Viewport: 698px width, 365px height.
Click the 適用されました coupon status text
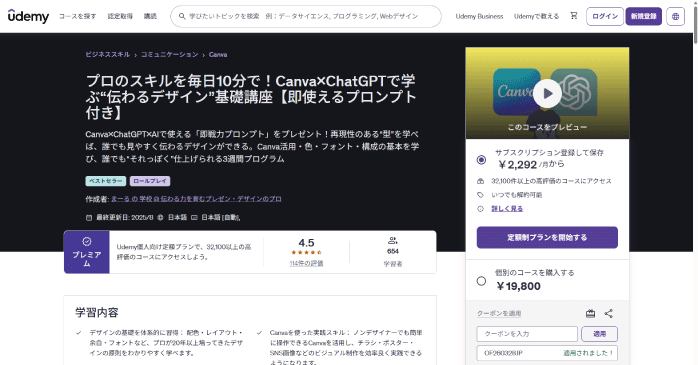588,353
